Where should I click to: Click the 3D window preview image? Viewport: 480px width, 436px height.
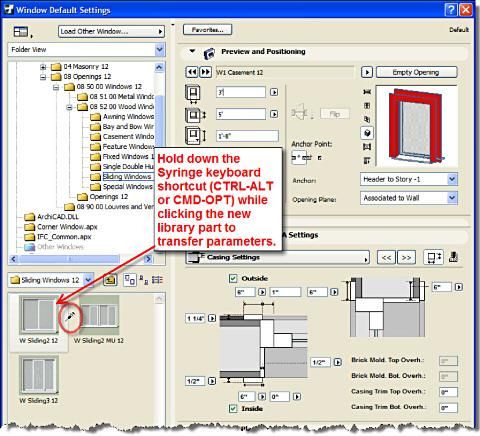coord(416,126)
